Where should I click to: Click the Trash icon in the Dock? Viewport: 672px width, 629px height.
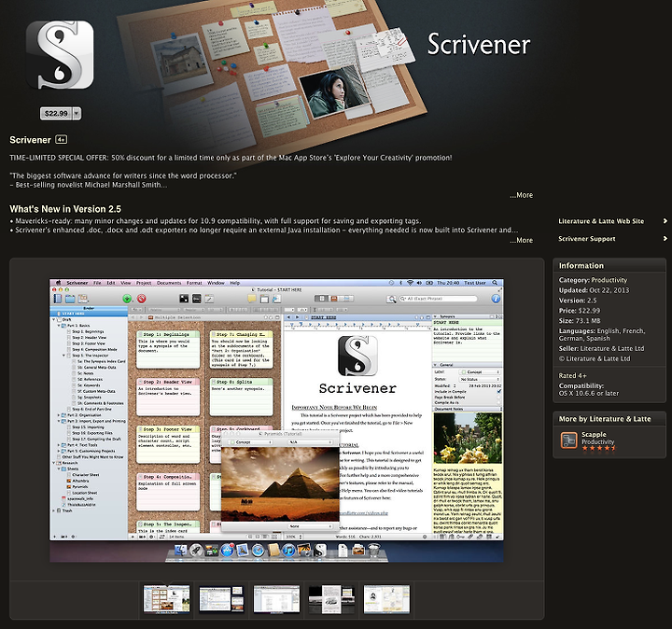[374, 551]
